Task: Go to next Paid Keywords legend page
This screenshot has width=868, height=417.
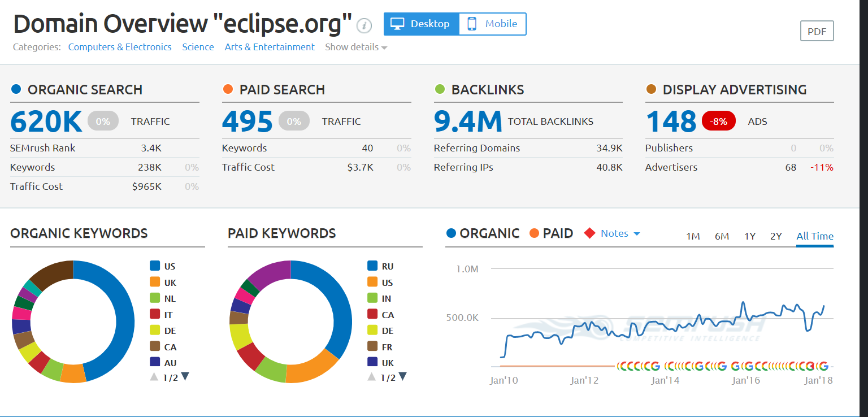Action: [402, 377]
